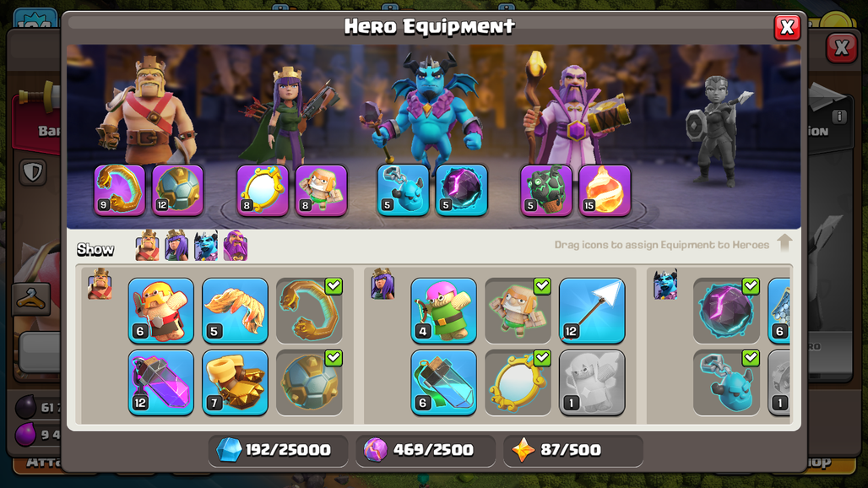Unequip the checked Magic Mirror item
Image resolution: width=868 pixels, height=488 pixels.
pos(518,382)
